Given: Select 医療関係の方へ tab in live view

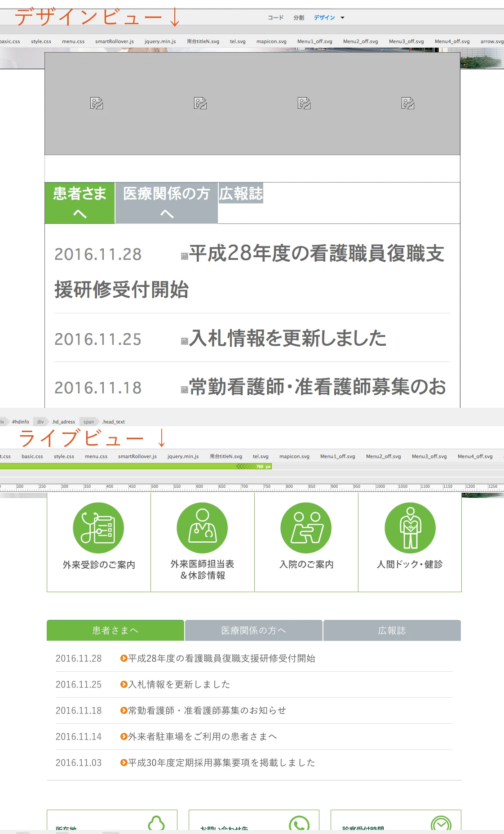Looking at the screenshot, I should 254,630.
